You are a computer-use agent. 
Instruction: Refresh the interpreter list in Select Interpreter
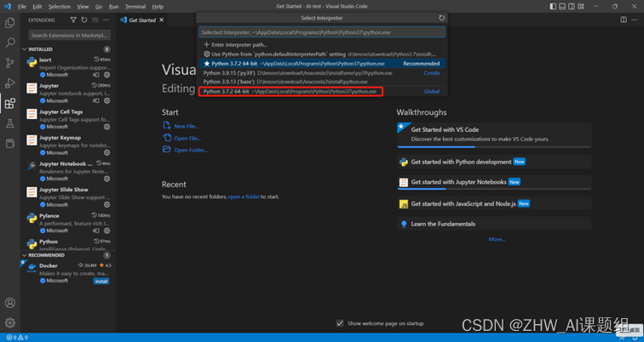click(441, 18)
